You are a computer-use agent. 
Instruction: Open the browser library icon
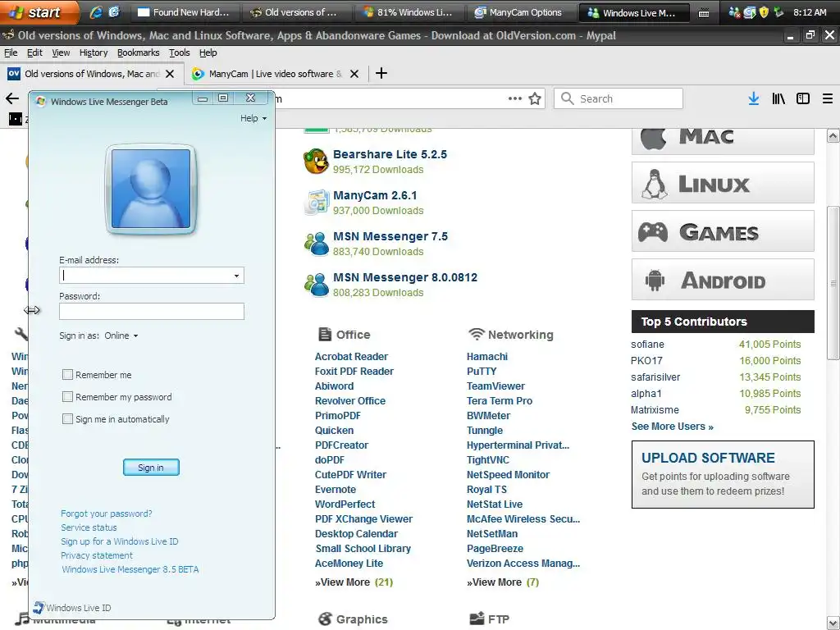tap(778, 98)
